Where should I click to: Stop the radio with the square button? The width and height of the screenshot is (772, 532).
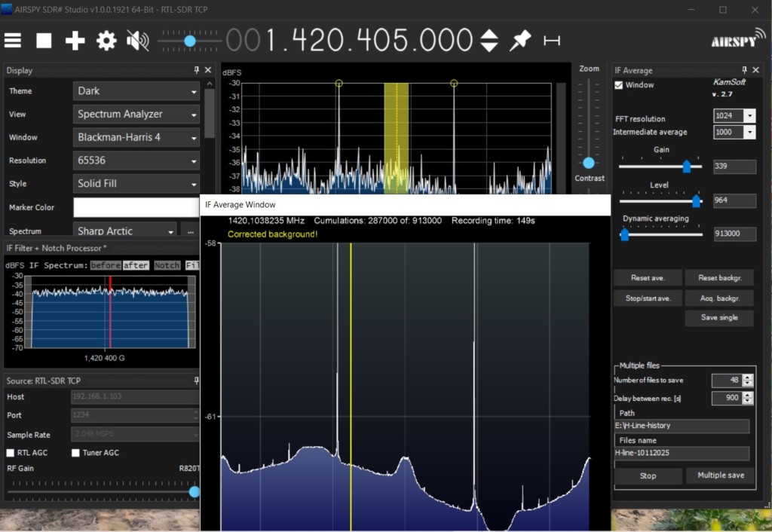(44, 41)
